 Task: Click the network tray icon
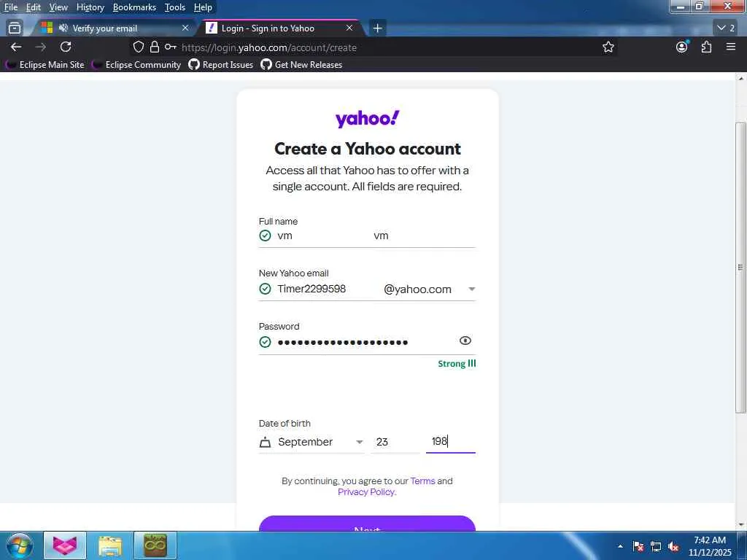point(656,546)
